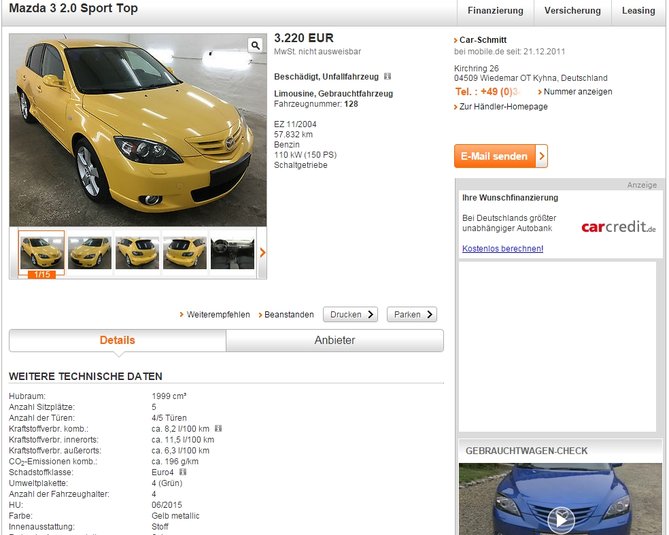Click the Hubraum value 1999 cm³

coord(169,396)
